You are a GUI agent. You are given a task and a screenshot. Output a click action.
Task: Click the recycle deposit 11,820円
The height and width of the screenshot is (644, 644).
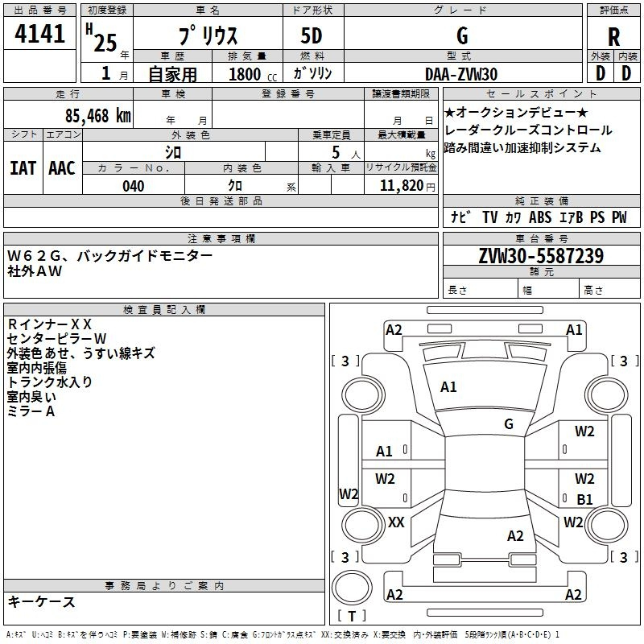point(407,186)
